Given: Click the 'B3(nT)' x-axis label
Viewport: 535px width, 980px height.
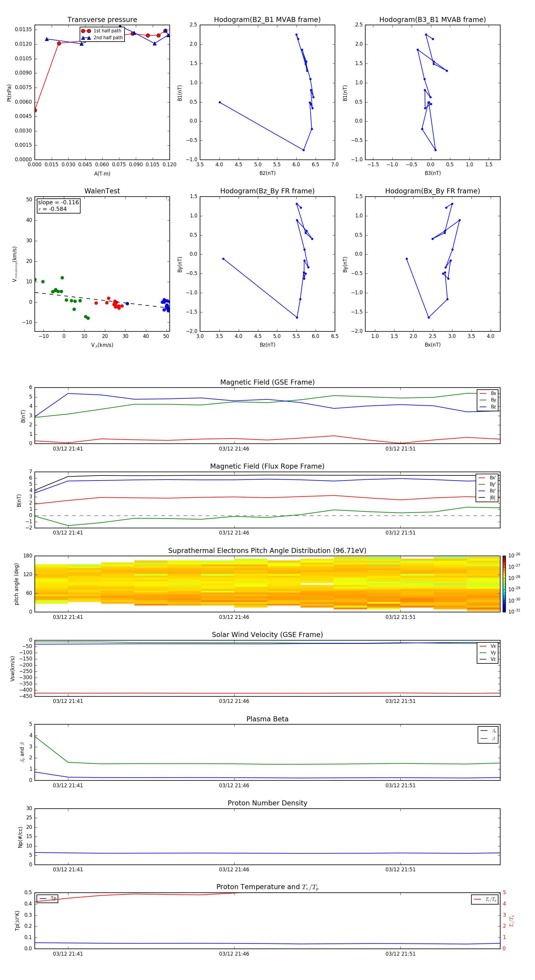Looking at the screenshot, I should coord(432,173).
